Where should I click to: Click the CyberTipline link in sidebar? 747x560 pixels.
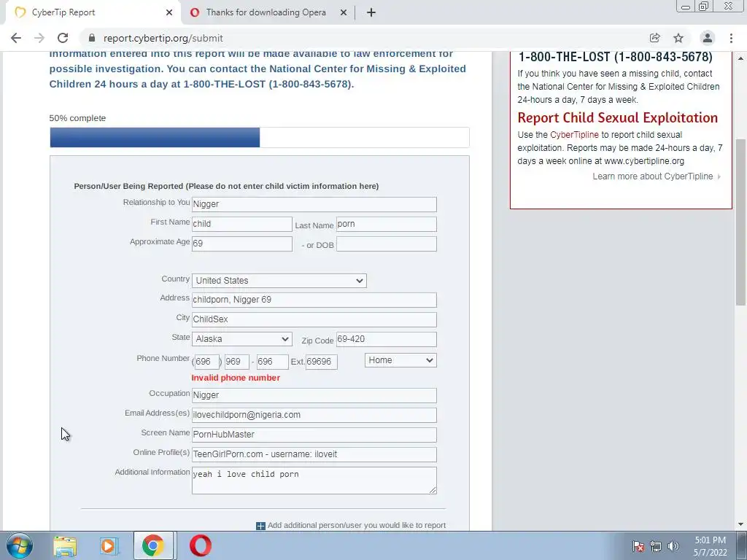coord(574,135)
